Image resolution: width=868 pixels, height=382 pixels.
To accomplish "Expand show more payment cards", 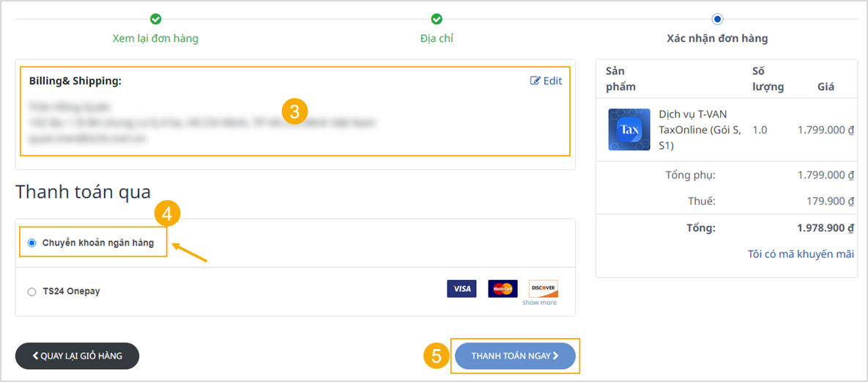I will pos(540,303).
